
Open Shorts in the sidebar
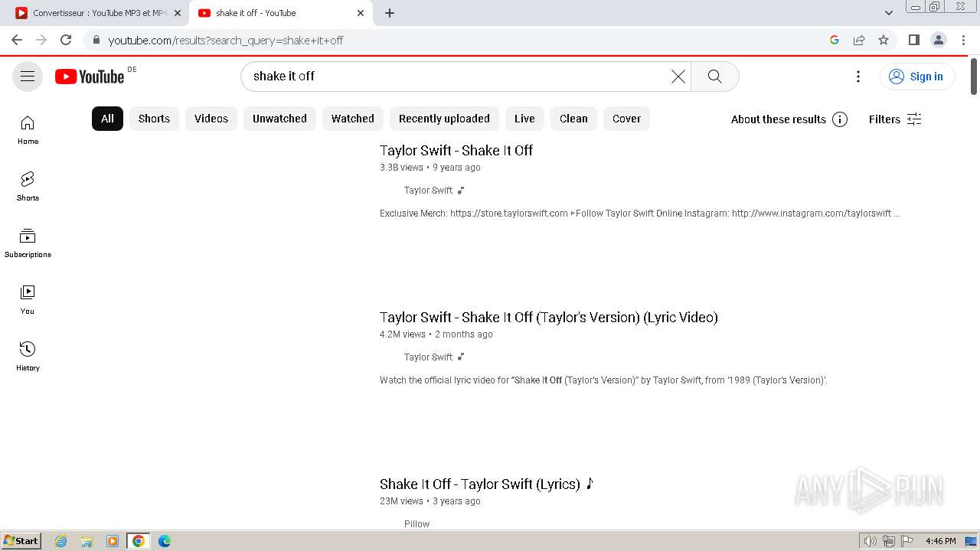28,187
